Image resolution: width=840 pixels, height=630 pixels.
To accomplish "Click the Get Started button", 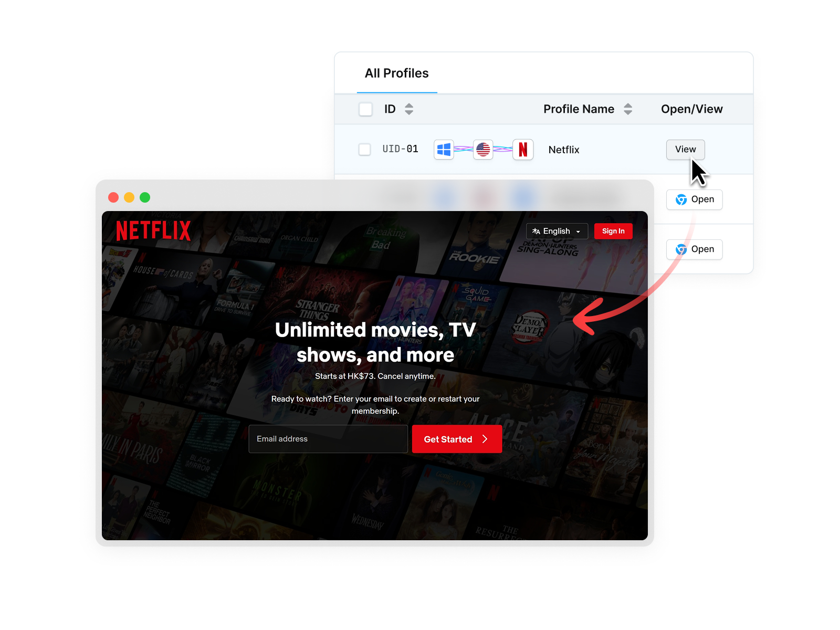I will 457,439.
